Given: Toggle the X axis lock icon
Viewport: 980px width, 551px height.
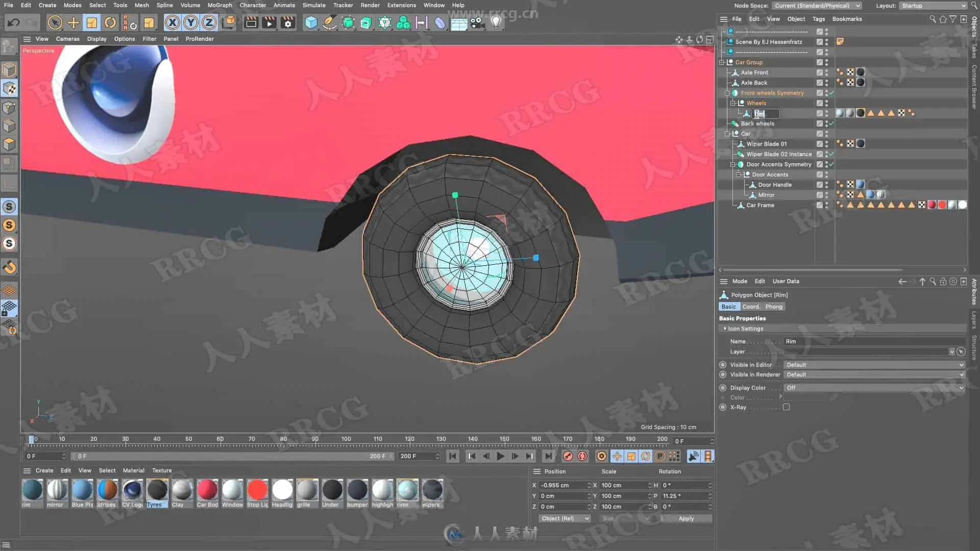Looking at the screenshot, I should [173, 22].
